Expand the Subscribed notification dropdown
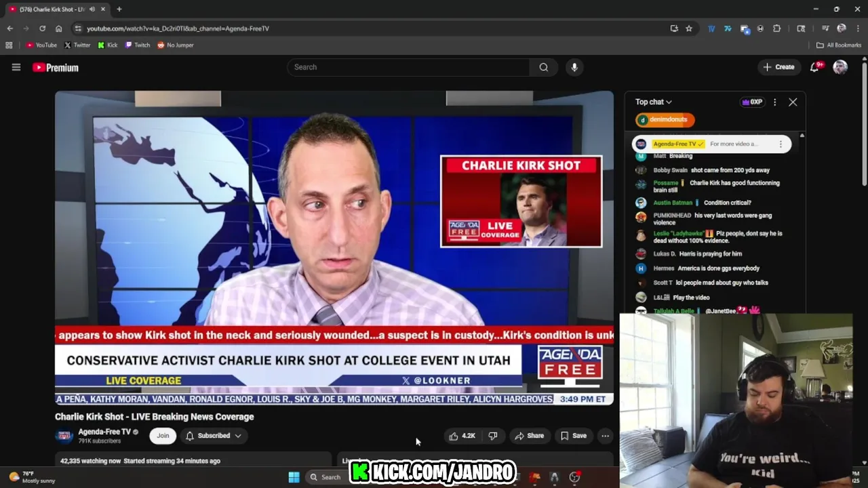 tap(213, 436)
